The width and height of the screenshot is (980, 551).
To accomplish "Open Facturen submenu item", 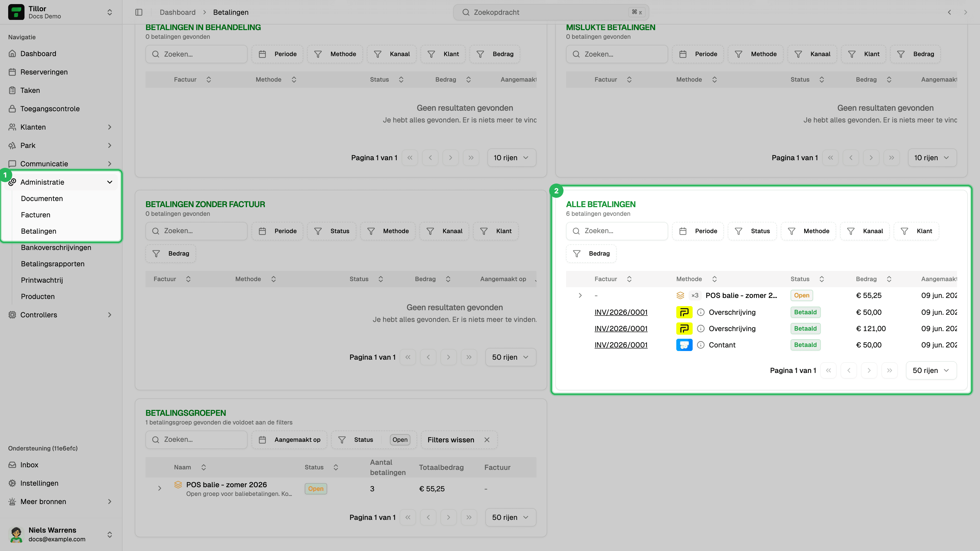I will [x=35, y=215].
